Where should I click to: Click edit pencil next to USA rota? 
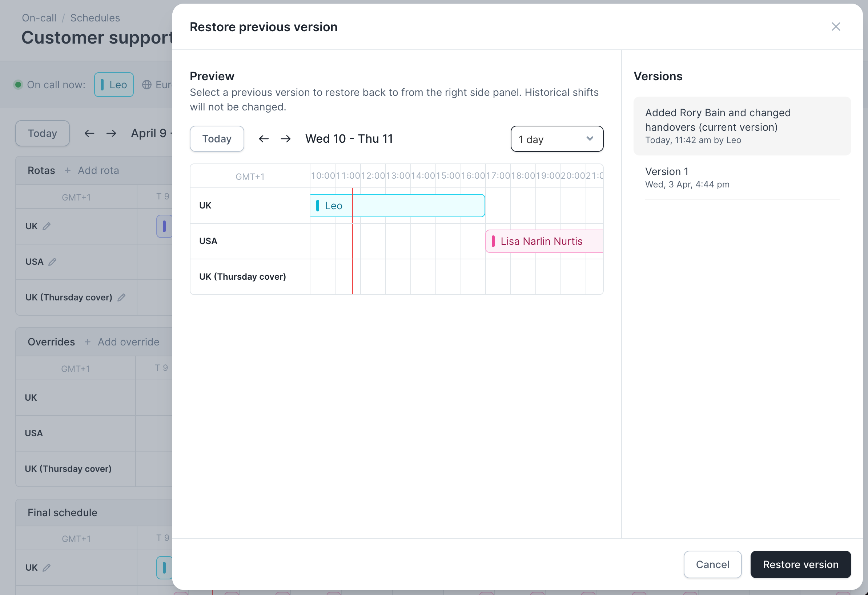point(52,262)
